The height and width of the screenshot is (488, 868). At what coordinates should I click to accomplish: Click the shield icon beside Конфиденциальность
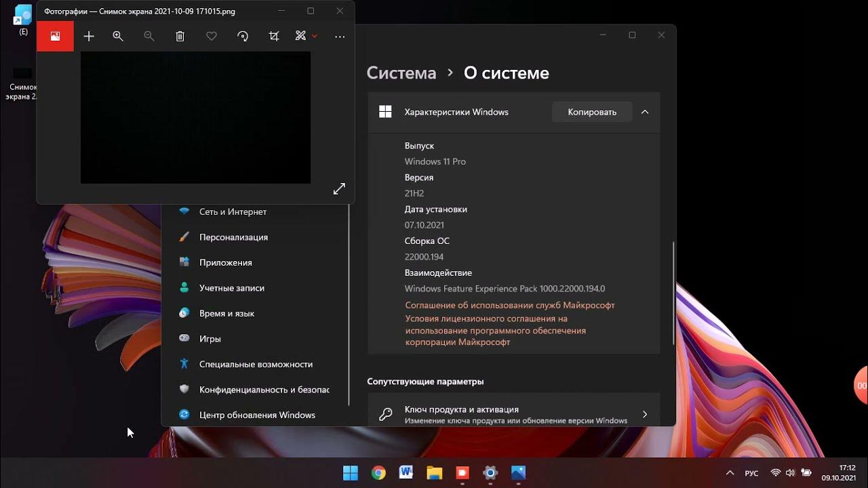click(184, 389)
